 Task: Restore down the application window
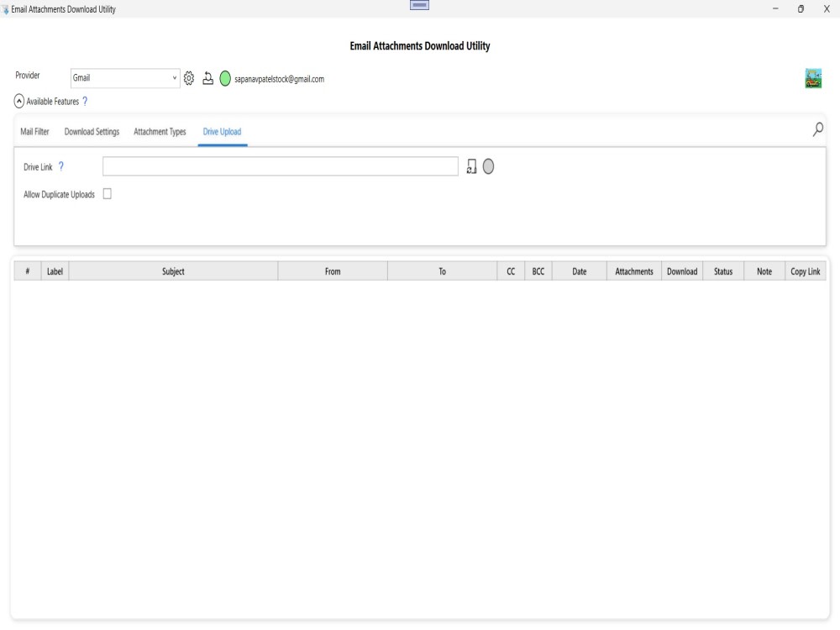(801, 9)
